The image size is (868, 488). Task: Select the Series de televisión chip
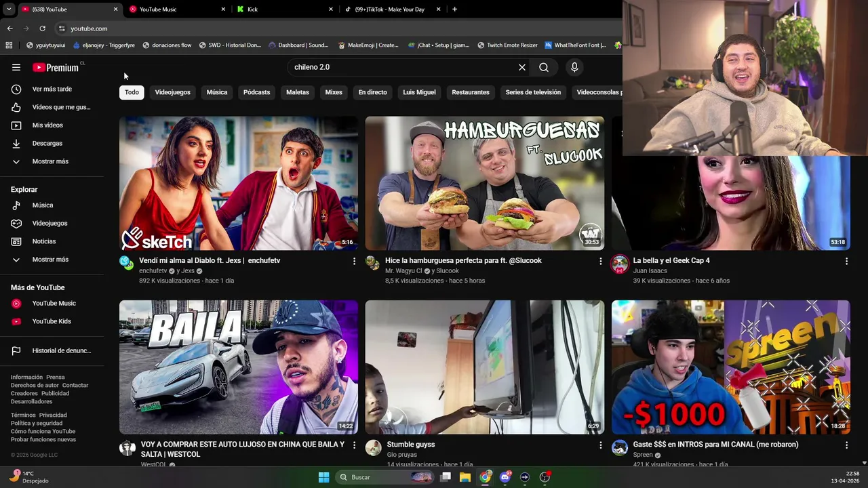point(533,92)
